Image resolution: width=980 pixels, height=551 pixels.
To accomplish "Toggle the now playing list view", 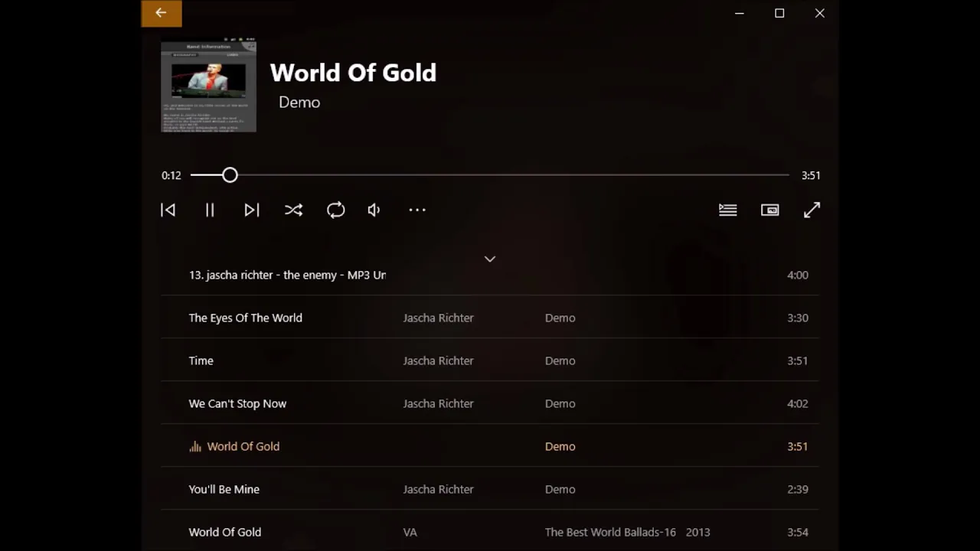I will [728, 210].
